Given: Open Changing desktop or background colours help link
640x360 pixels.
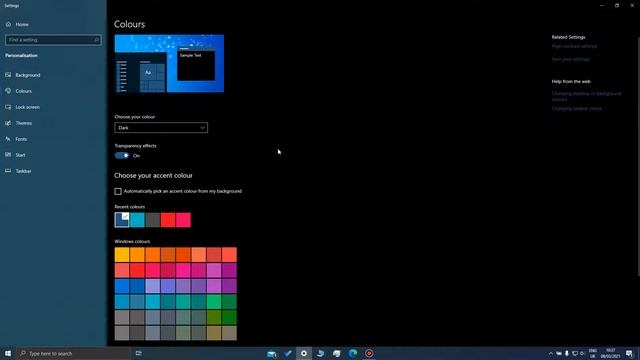Looking at the screenshot, I should tap(586, 96).
